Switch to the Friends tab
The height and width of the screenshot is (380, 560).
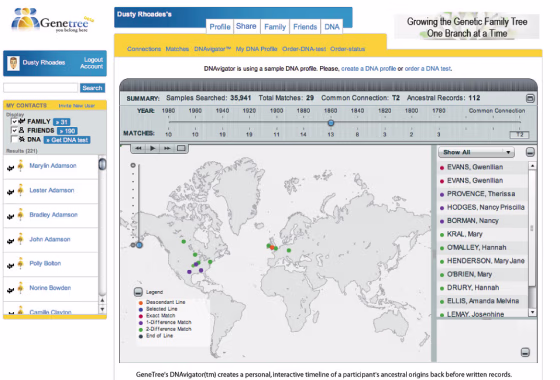point(305,27)
